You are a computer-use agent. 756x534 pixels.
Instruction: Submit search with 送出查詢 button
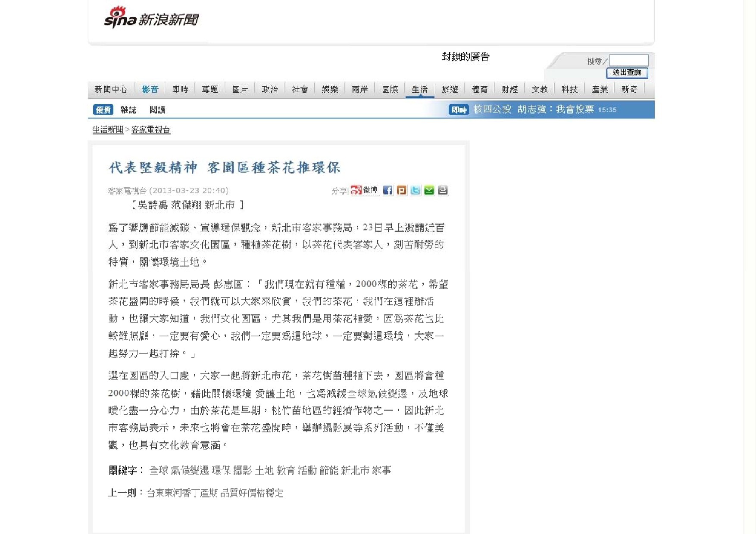627,73
